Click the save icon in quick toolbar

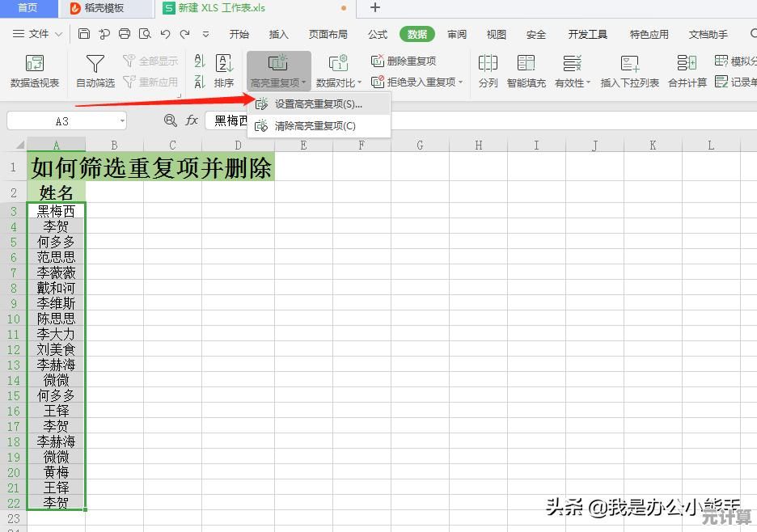pos(84,34)
